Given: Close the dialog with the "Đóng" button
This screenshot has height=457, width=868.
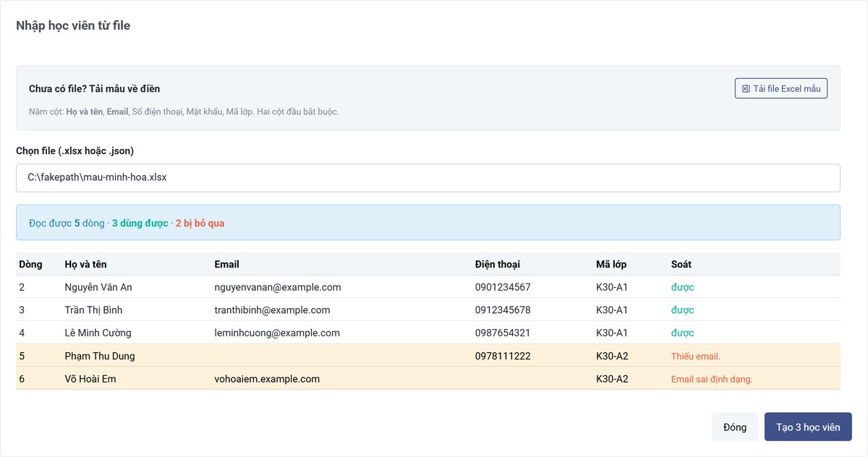Looking at the screenshot, I should (x=735, y=427).
